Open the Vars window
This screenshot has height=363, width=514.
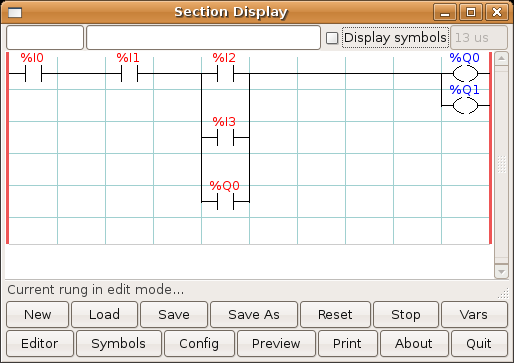tap(474, 314)
